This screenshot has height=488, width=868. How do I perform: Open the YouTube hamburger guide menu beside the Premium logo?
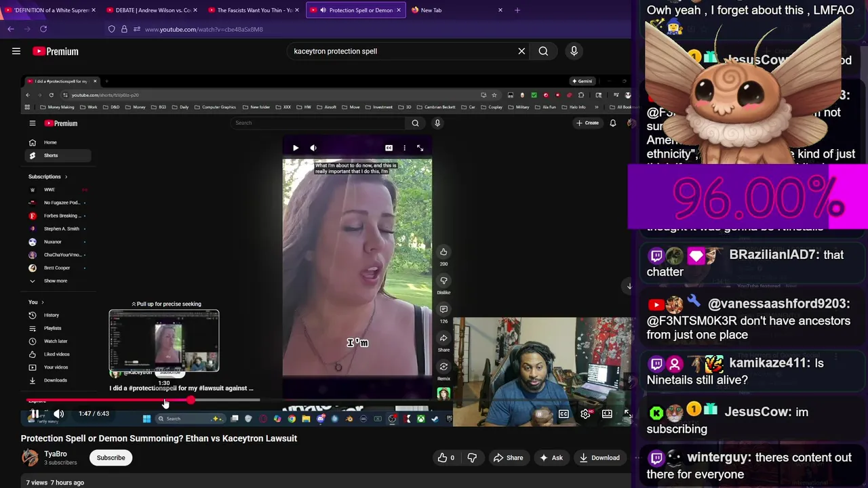point(16,51)
